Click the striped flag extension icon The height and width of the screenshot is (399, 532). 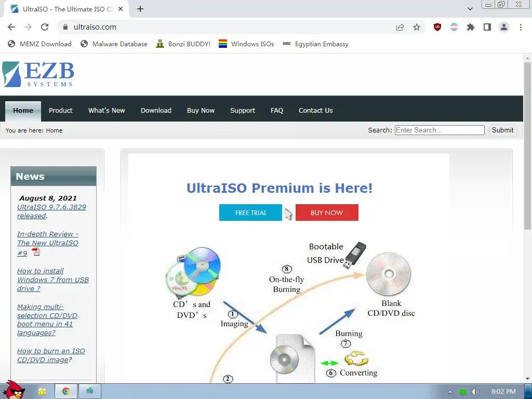pyautogui.click(x=454, y=27)
